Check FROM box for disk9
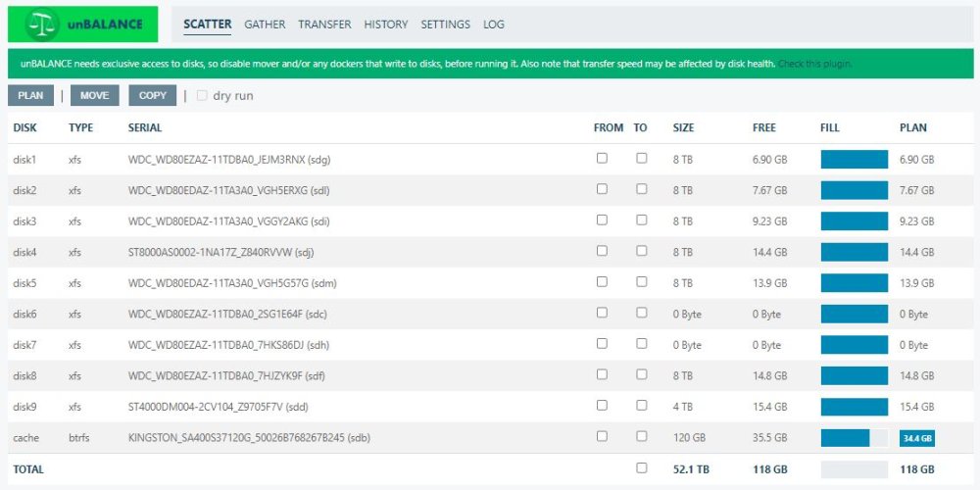The height and width of the screenshot is (490, 980). point(602,406)
